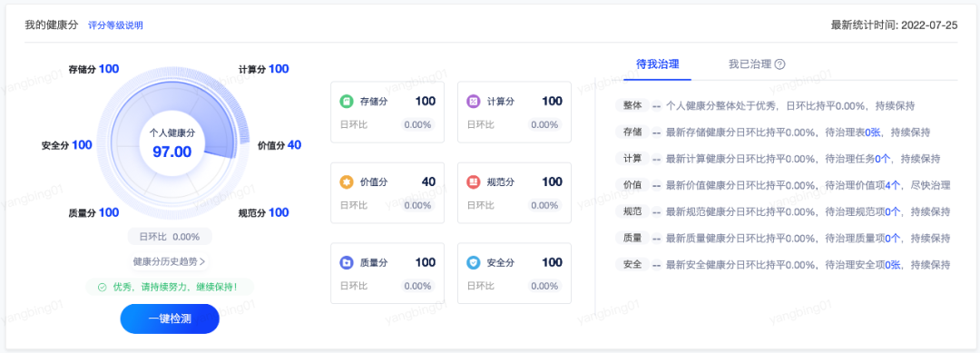Screen dimensions: 980x353
Task: Click the 存储 tag in governance list
Action: point(632,132)
